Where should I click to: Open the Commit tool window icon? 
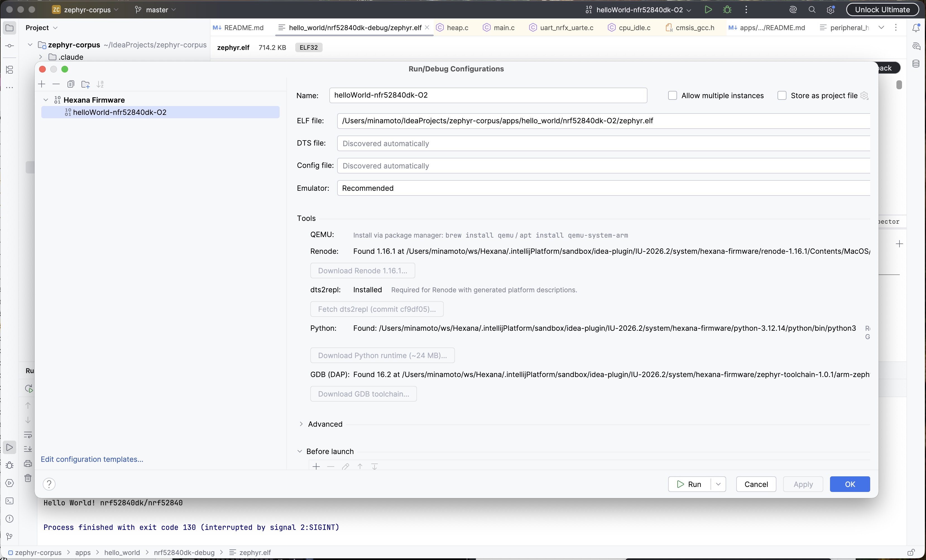[x=9, y=45]
